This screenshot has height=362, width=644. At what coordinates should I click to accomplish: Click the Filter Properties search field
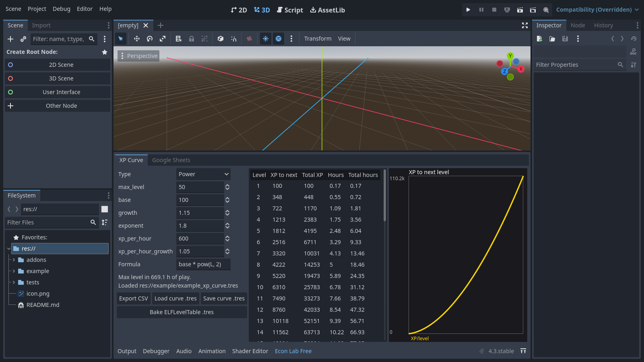point(580,65)
